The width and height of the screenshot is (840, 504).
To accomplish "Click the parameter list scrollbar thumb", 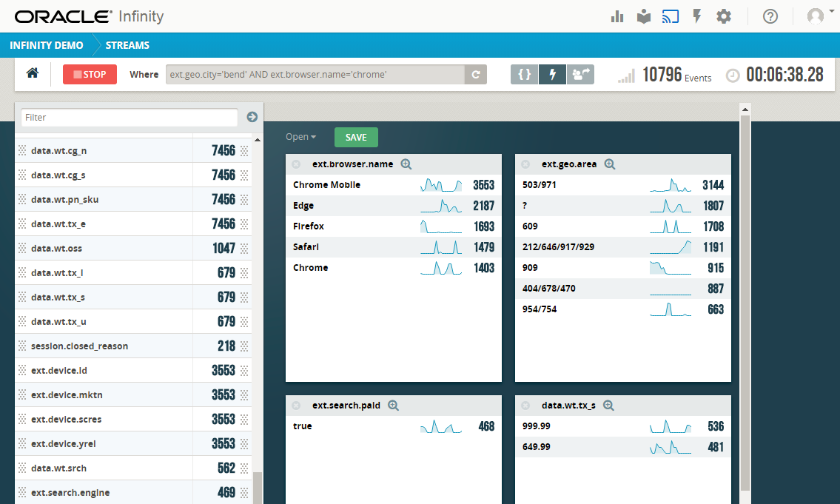I will pos(258,488).
